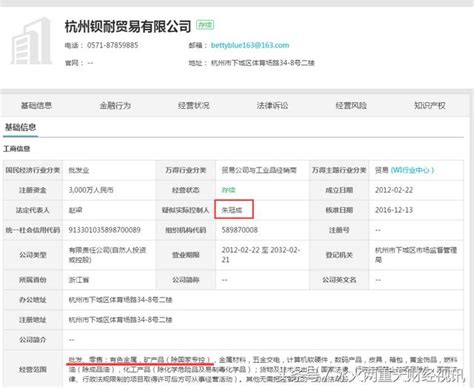Switch to the 金融行为 tab
The width and height of the screenshot is (474, 388).
coord(115,106)
